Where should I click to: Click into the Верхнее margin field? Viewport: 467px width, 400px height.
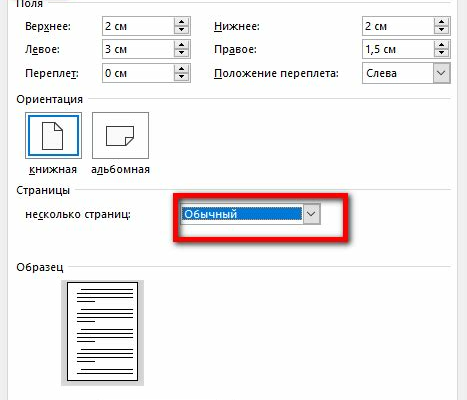[138, 26]
